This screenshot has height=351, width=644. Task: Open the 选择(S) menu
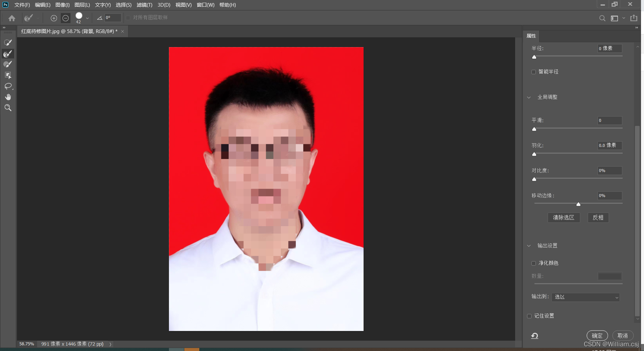click(124, 5)
